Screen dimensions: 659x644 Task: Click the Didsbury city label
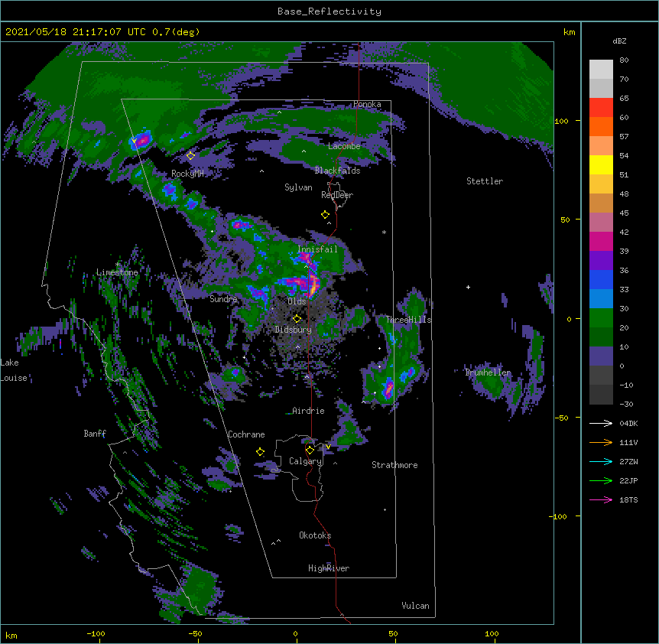[293, 330]
